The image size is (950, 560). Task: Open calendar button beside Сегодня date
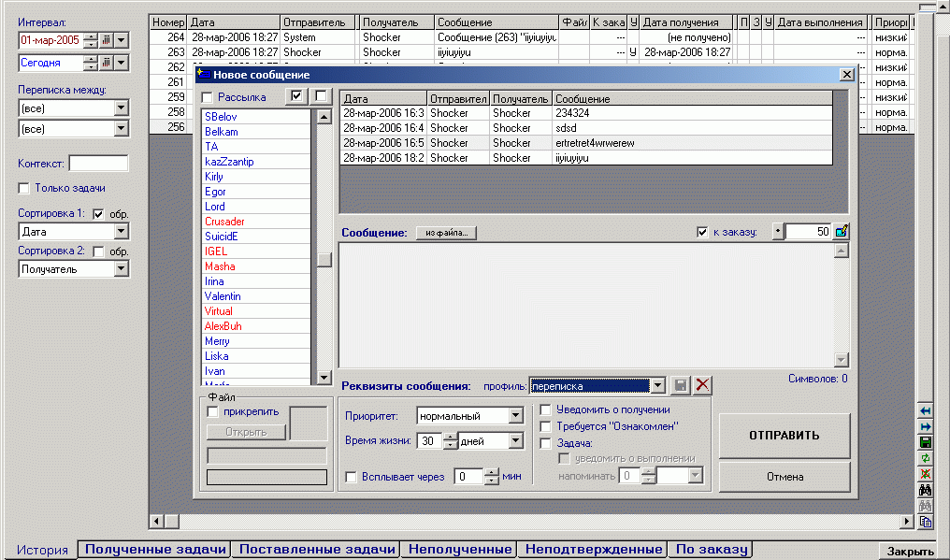tap(106, 63)
